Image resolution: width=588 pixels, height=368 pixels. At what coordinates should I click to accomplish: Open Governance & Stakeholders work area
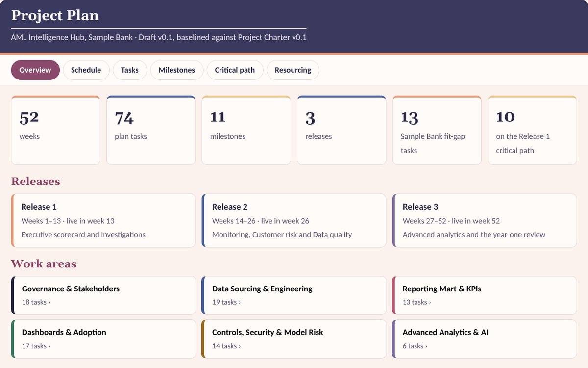(x=103, y=295)
